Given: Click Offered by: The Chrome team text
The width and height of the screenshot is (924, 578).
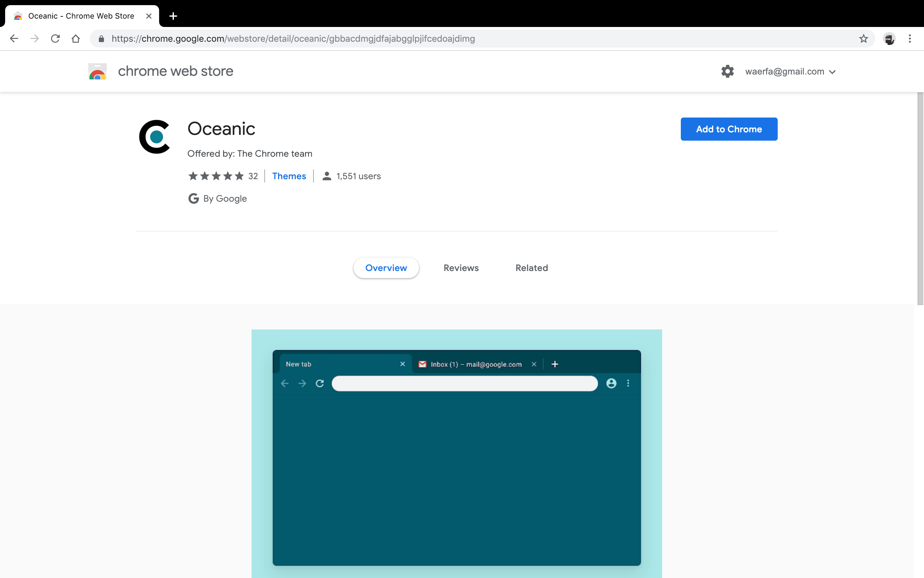Looking at the screenshot, I should 250,154.
